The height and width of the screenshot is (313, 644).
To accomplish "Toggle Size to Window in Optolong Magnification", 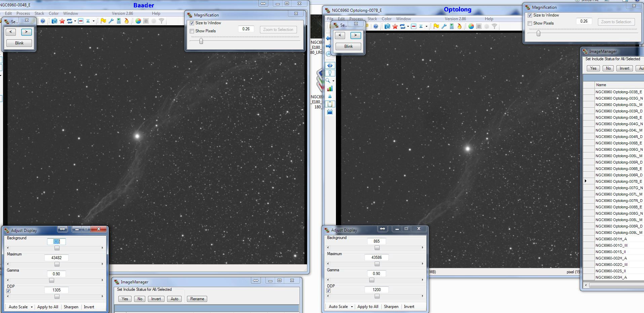I will tap(530, 15).
